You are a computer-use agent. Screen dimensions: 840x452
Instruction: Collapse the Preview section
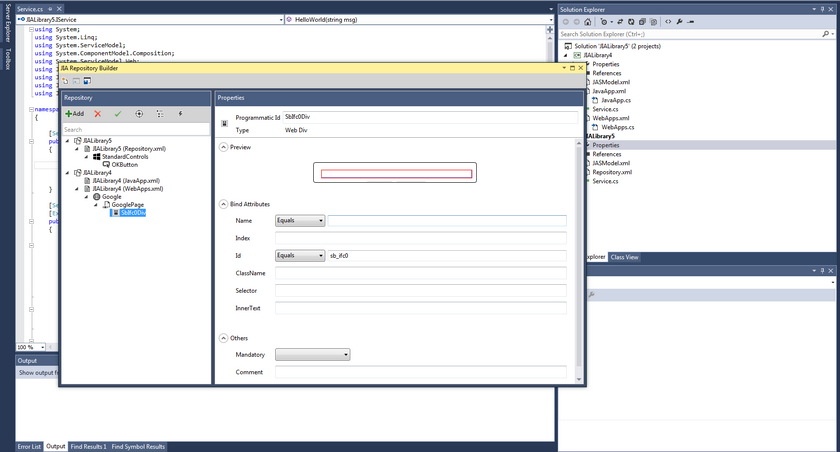223,147
